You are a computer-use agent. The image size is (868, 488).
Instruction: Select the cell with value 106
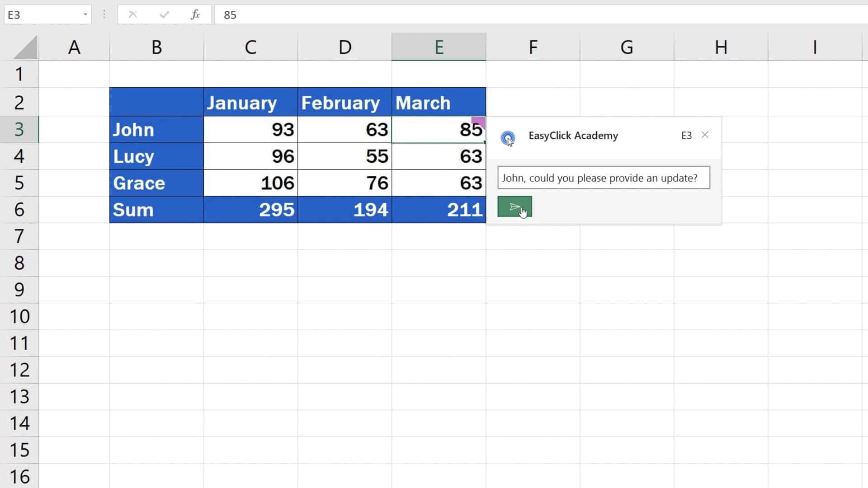tap(250, 183)
